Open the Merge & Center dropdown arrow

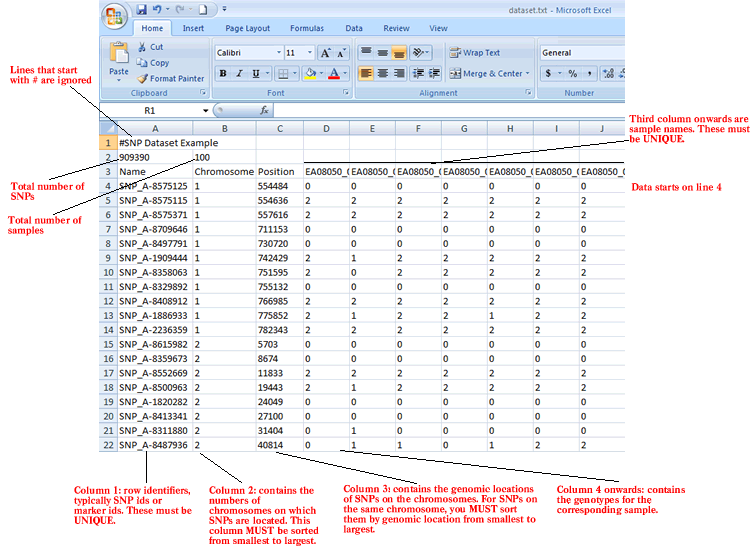coord(528,74)
